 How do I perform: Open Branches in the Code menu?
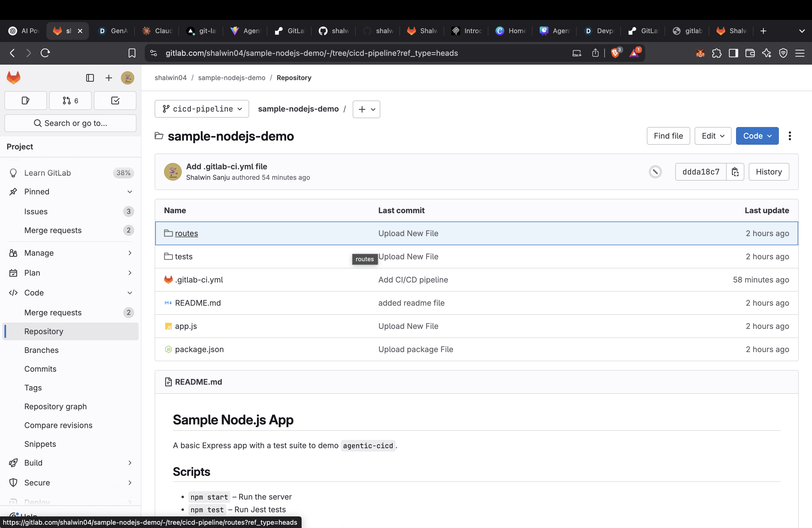(41, 350)
